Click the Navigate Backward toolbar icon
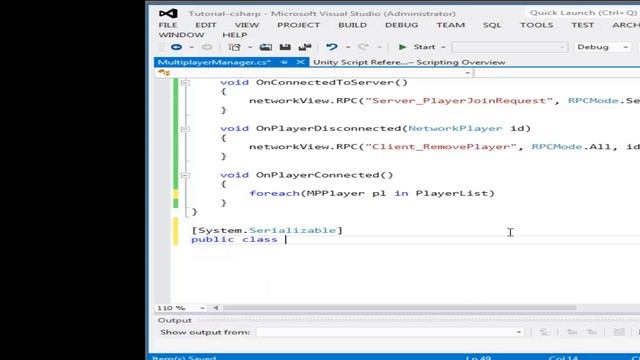 pos(176,47)
